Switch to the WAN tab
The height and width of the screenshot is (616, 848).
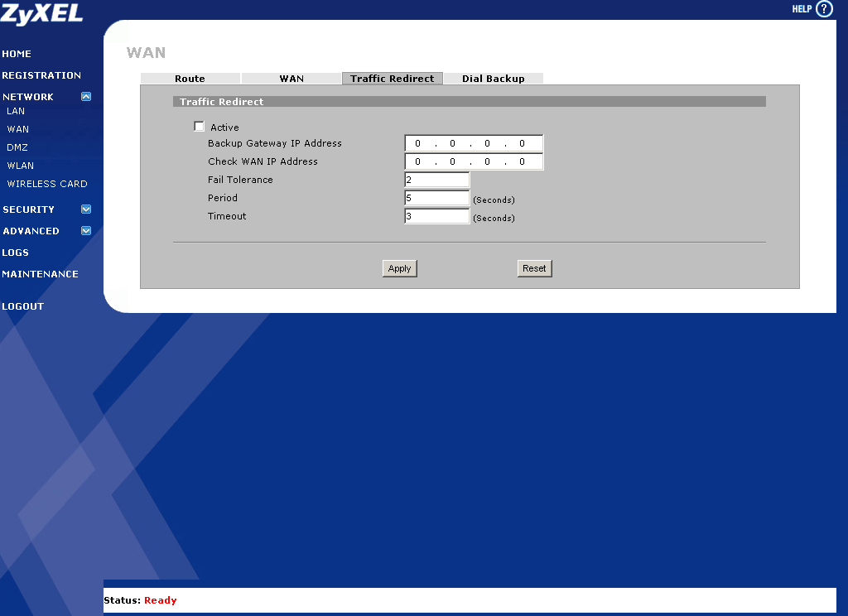pyautogui.click(x=291, y=79)
